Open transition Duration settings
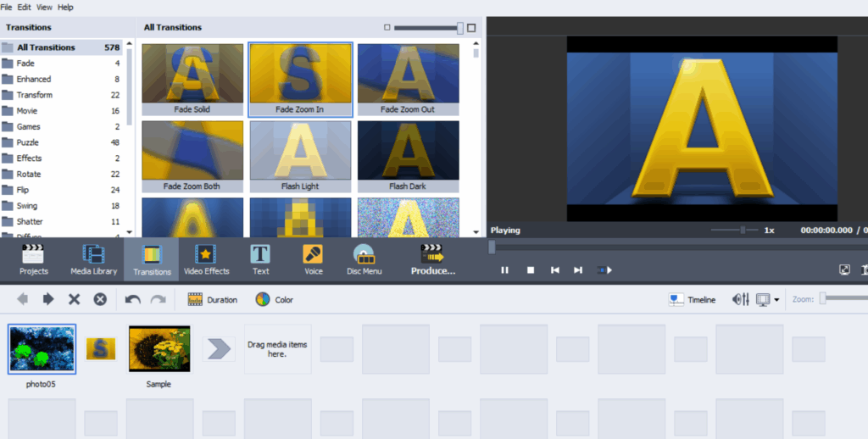 pos(212,299)
